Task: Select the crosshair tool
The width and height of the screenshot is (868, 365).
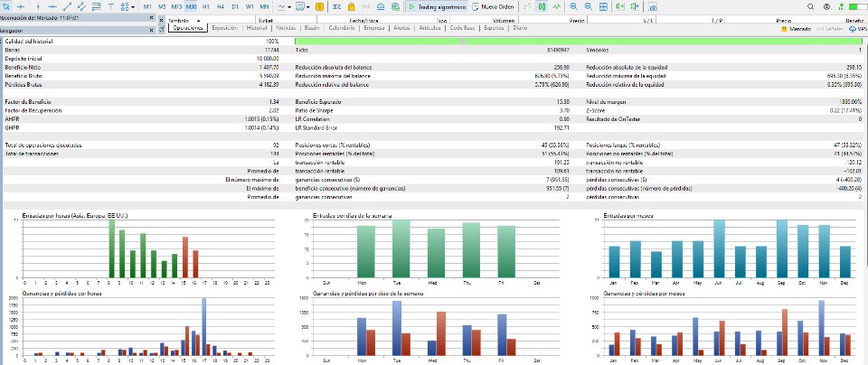Action: (21, 6)
